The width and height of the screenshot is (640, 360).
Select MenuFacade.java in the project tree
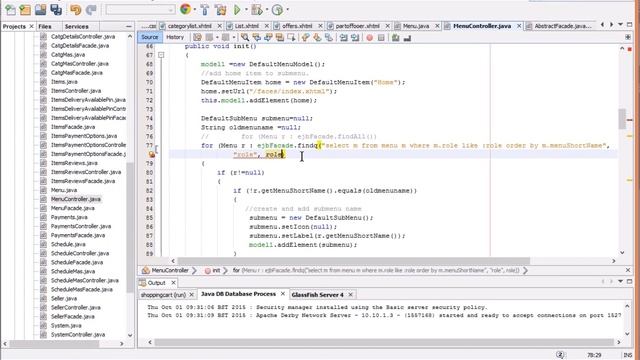click(x=72, y=208)
